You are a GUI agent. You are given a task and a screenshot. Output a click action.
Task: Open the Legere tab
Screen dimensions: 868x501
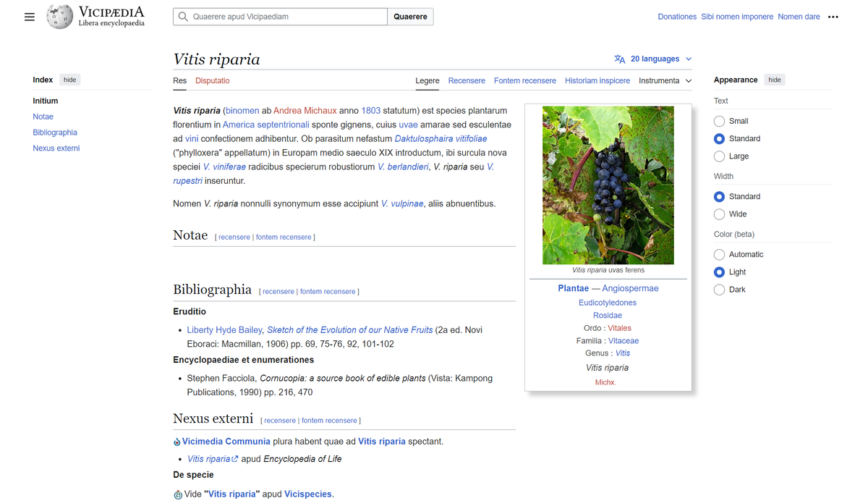click(427, 81)
